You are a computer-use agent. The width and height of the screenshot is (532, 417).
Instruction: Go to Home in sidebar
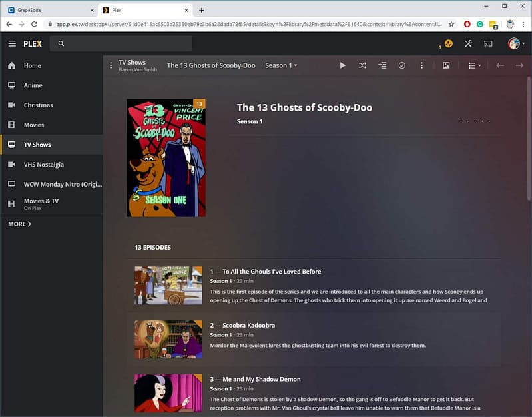coord(51,65)
